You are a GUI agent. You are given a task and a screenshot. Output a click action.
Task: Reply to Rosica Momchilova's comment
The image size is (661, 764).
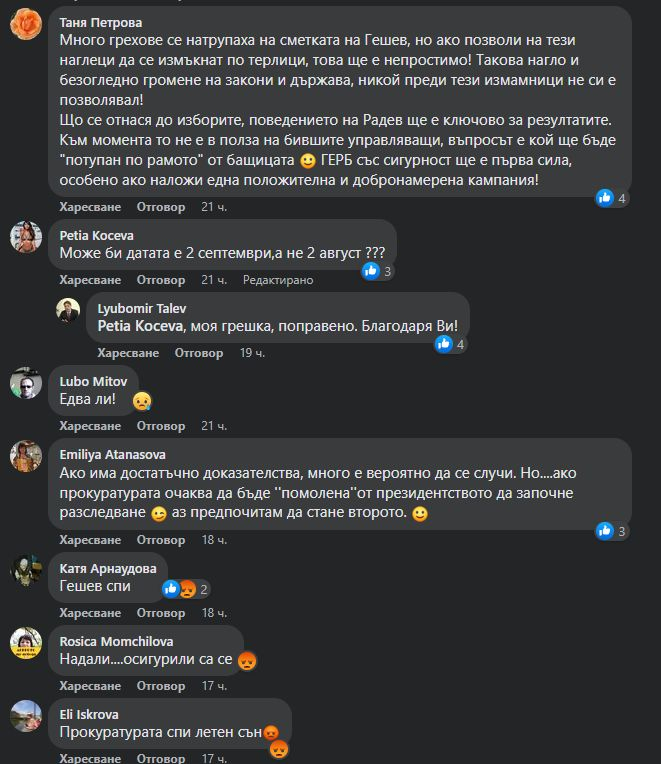[x=161, y=686]
